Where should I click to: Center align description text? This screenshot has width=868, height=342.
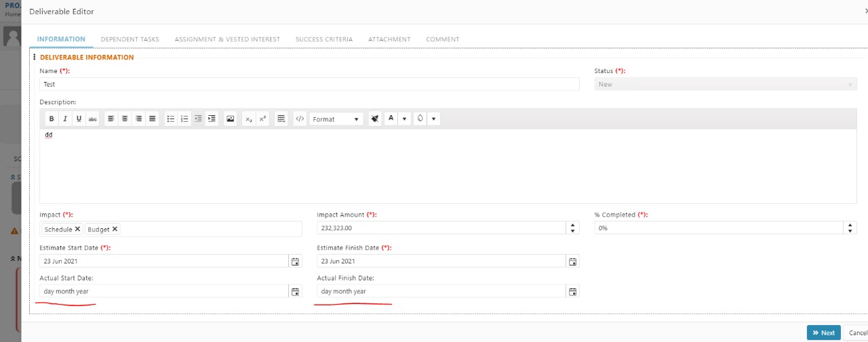point(125,119)
